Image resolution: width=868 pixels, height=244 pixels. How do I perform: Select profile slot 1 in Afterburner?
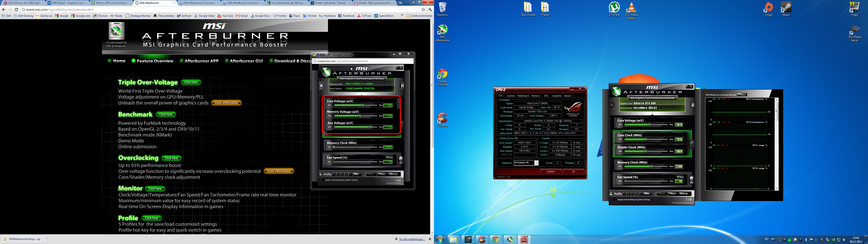(624, 194)
